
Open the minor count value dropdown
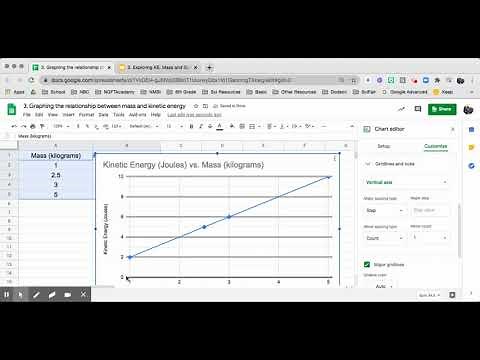pyautogui.click(x=429, y=238)
